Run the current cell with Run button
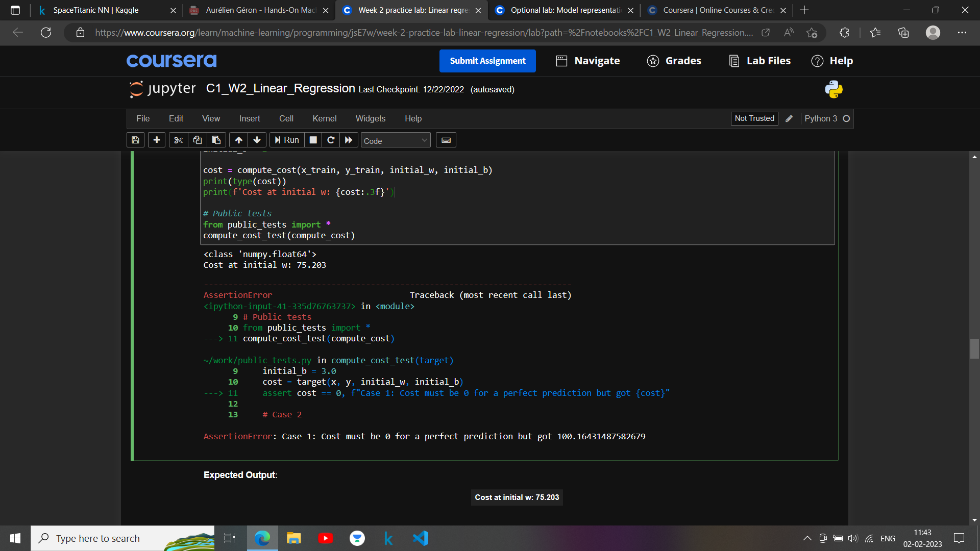Image resolution: width=980 pixels, height=551 pixels. (287, 140)
